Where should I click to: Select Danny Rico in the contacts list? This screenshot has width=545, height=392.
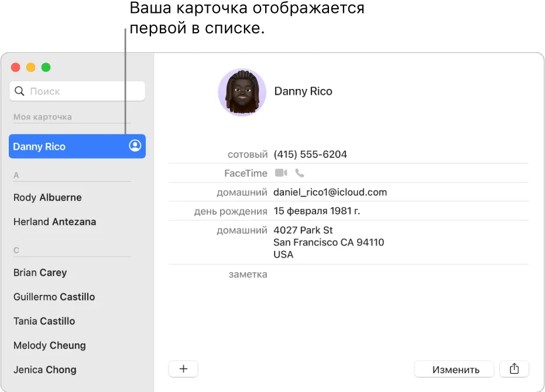[77, 146]
